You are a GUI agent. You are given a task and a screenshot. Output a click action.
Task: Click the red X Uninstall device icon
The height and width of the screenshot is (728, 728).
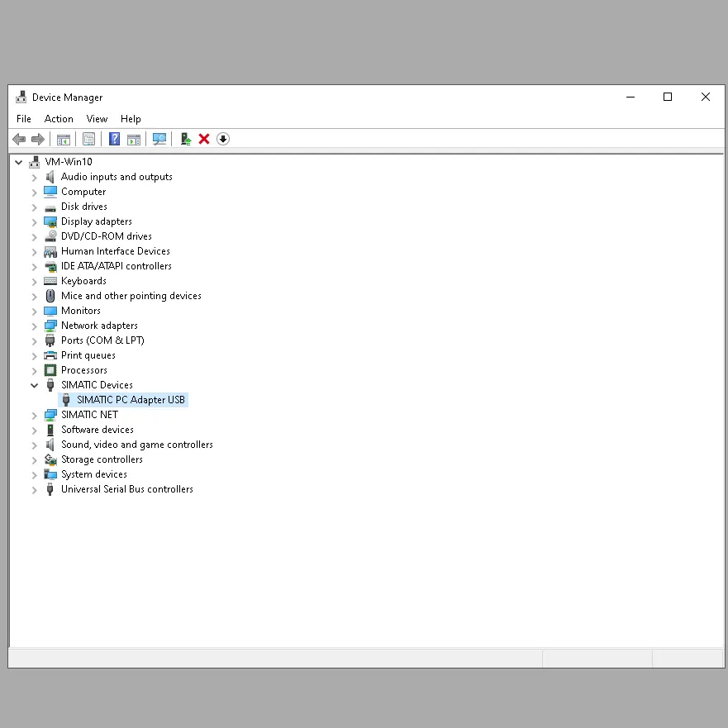pos(204,139)
